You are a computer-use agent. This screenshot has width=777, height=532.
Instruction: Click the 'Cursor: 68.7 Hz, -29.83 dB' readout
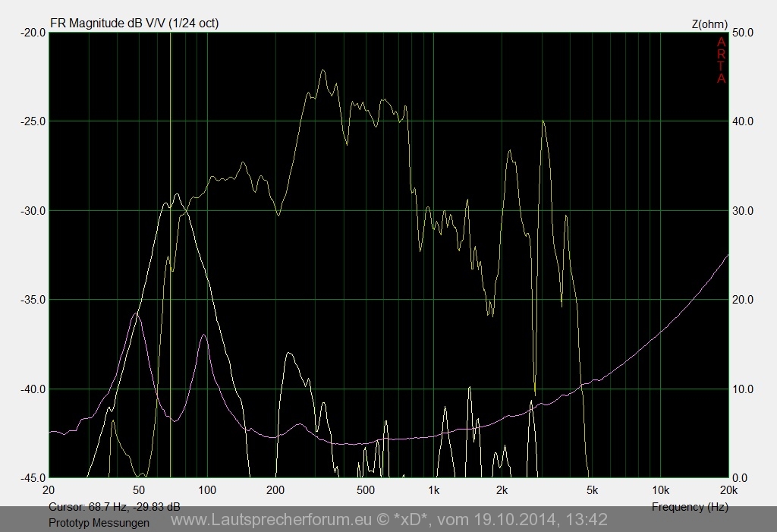coord(115,507)
